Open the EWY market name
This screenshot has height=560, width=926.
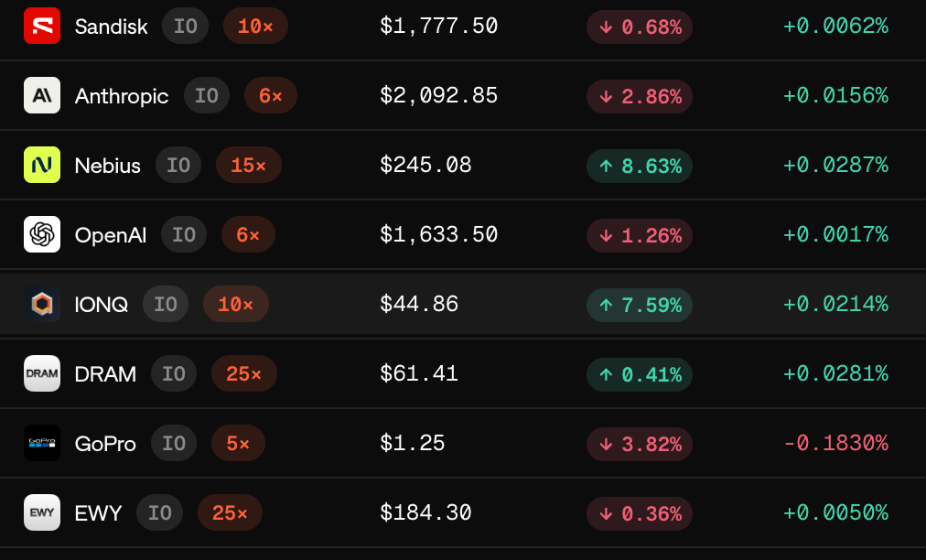pyautogui.click(x=98, y=512)
